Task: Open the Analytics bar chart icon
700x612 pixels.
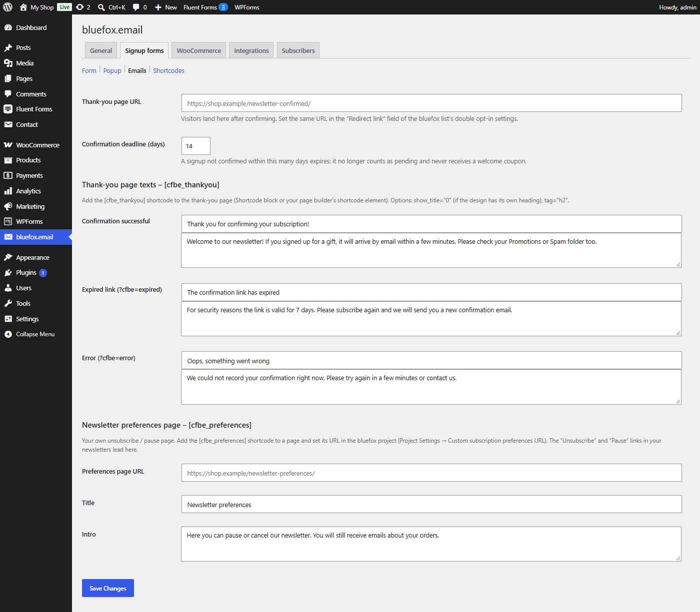Action: coord(8,191)
